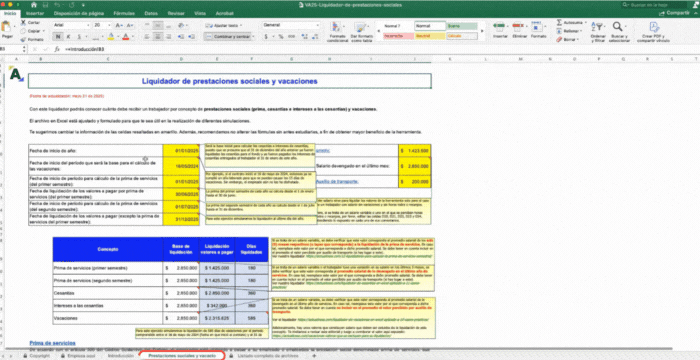Screen dimensions: 700x360
Task: Open the Datos ribbon tab
Action: tap(151, 13)
